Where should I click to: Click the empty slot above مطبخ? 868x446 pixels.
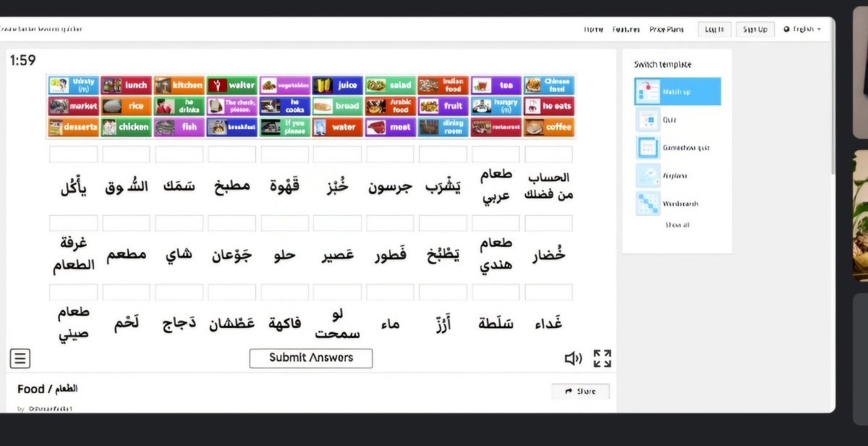point(231,154)
